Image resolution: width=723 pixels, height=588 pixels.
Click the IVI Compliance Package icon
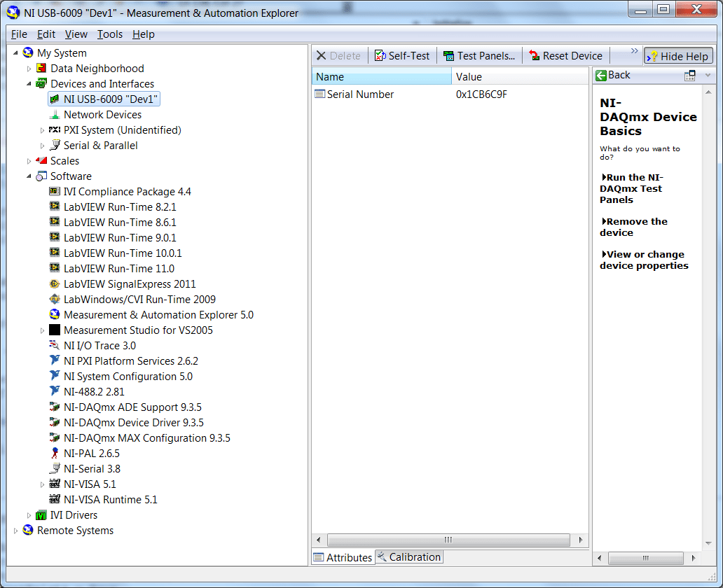pos(55,191)
